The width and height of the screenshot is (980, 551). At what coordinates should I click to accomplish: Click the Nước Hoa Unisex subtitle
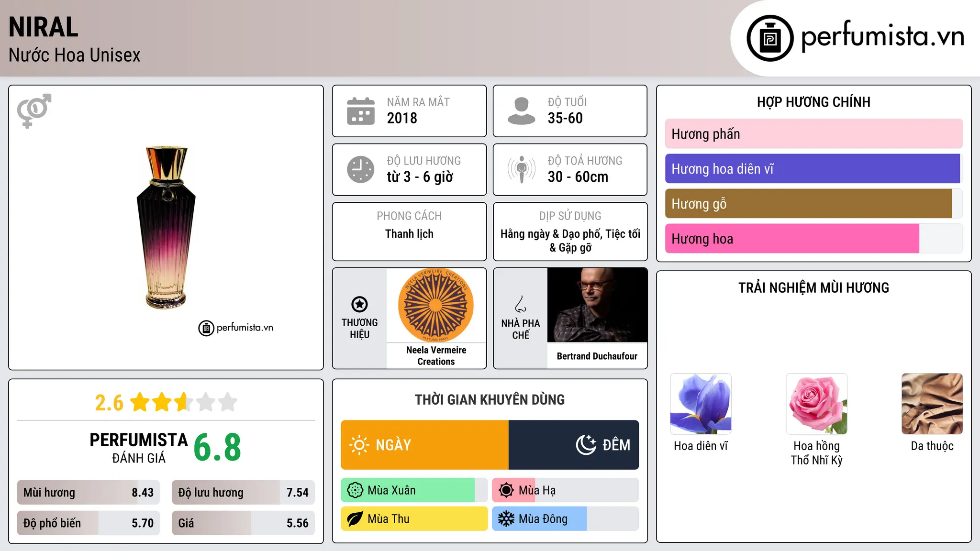[x=75, y=55]
